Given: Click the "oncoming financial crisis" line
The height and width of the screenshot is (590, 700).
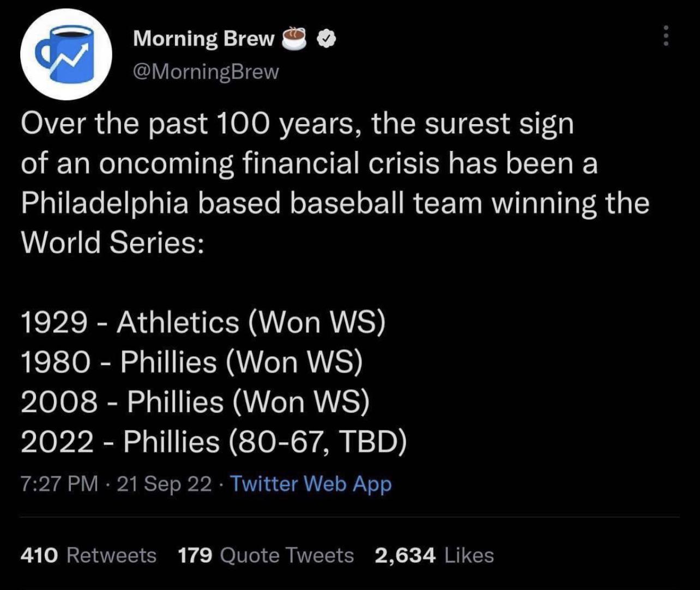Looking at the screenshot, I should [309, 163].
